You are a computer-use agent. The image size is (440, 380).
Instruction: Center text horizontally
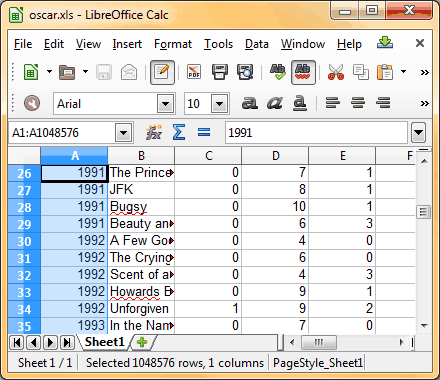[x=358, y=103]
